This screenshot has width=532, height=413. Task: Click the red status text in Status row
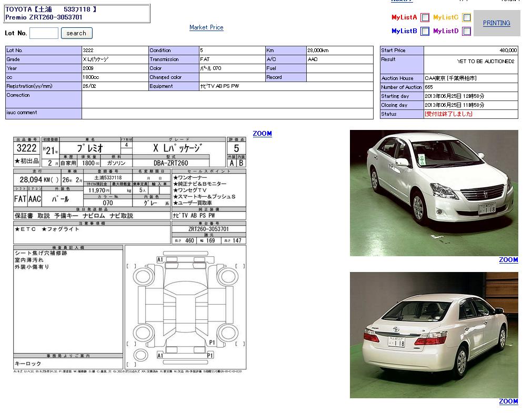[x=448, y=114]
